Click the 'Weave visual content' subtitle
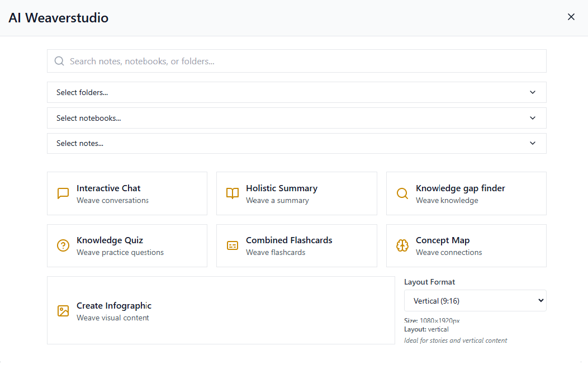This screenshot has height=369, width=588. tap(112, 318)
